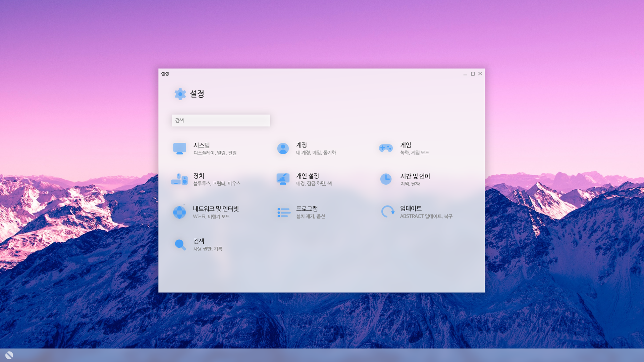644x362 pixels.
Task: Open the Update refresh arrow icon
Action: 388,212
